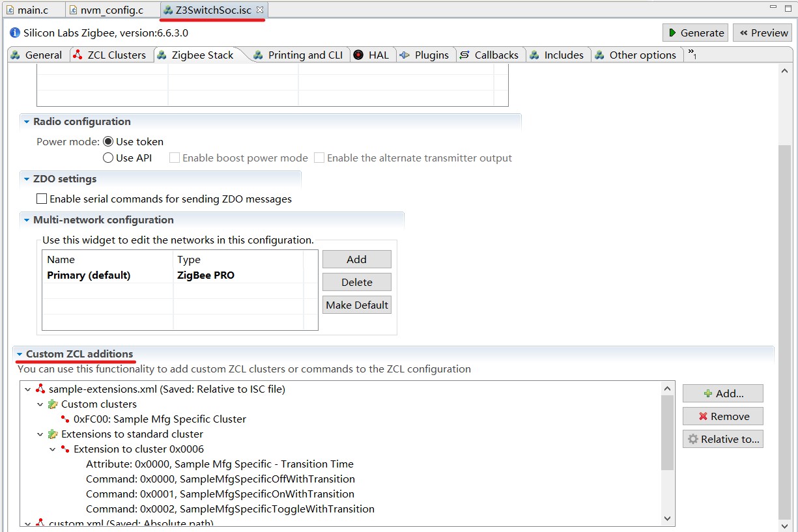Open the Other options tab

[636, 55]
